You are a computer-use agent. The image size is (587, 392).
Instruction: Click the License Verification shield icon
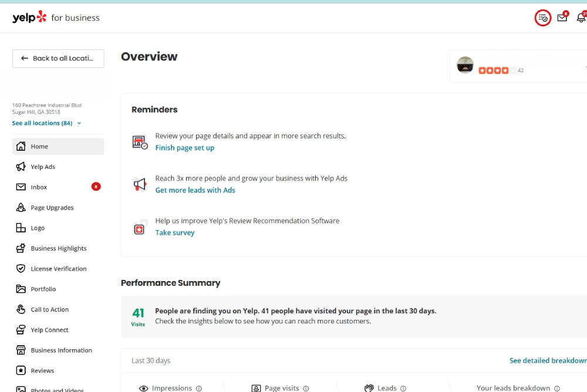21,268
